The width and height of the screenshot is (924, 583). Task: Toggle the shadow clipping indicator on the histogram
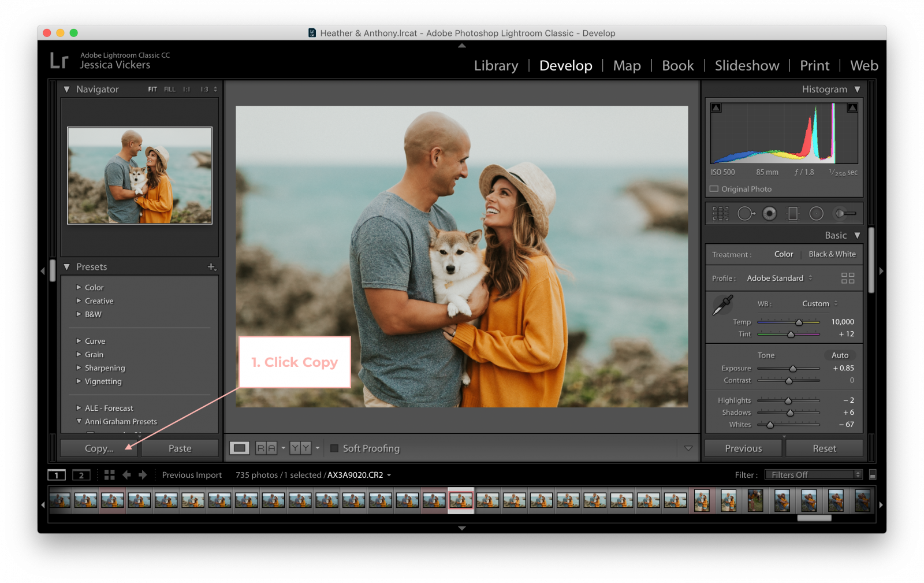point(716,107)
